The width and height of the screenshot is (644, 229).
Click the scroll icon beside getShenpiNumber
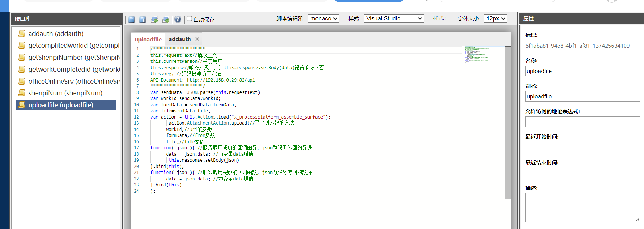click(x=22, y=57)
